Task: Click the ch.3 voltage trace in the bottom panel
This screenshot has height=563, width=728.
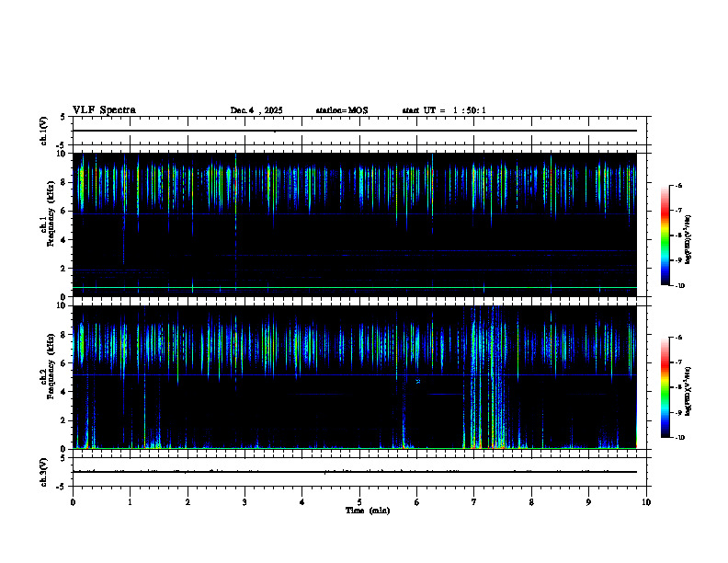Action: [355, 472]
